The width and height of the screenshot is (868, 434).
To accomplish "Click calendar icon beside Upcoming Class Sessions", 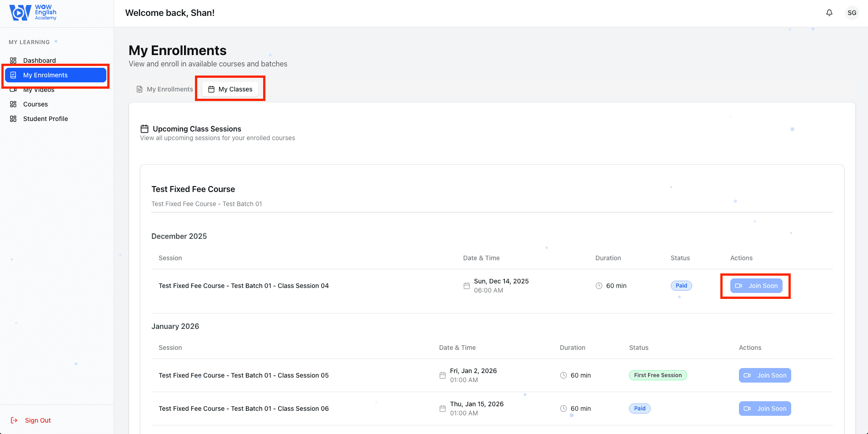I will [145, 129].
